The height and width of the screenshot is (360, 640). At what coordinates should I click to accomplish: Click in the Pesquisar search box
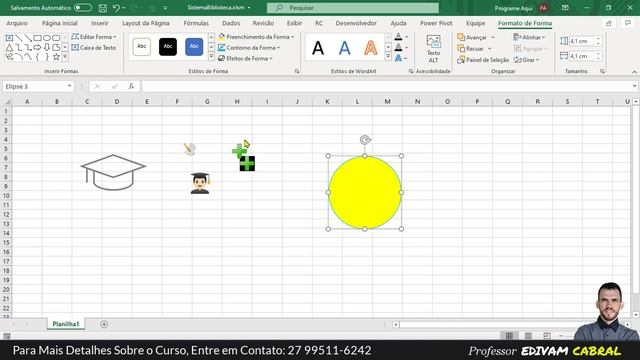(x=353, y=8)
